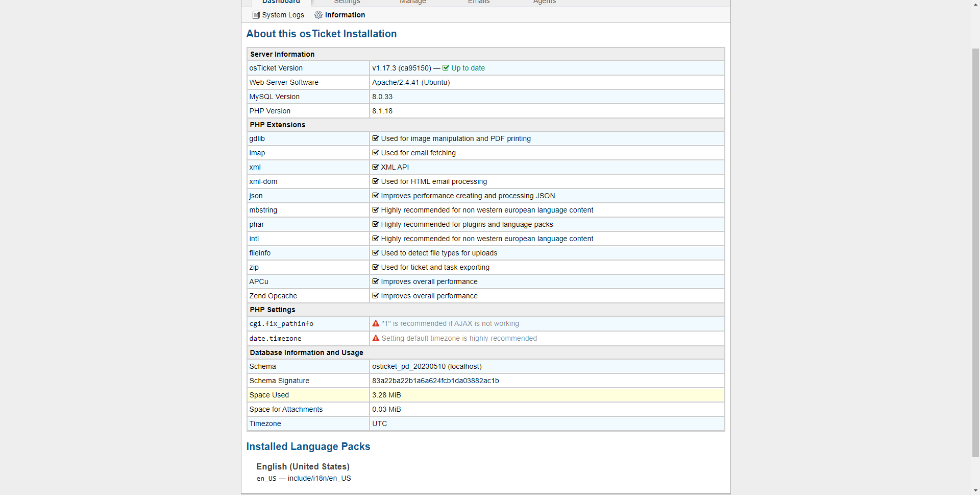Viewport: 980px width, 495px height.
Task: Click the checkmark next to XML API
Action: coord(376,167)
